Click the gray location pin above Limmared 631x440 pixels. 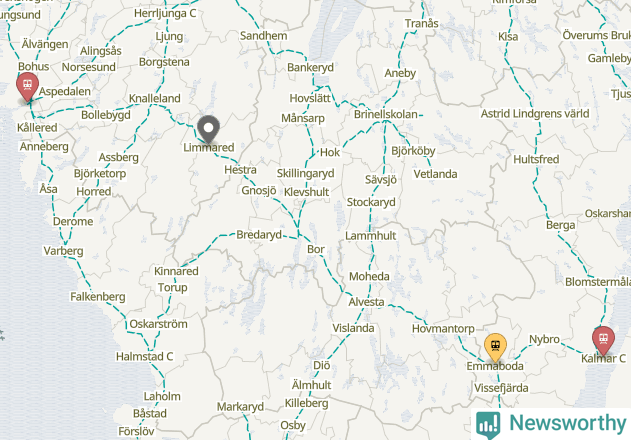[208, 129]
